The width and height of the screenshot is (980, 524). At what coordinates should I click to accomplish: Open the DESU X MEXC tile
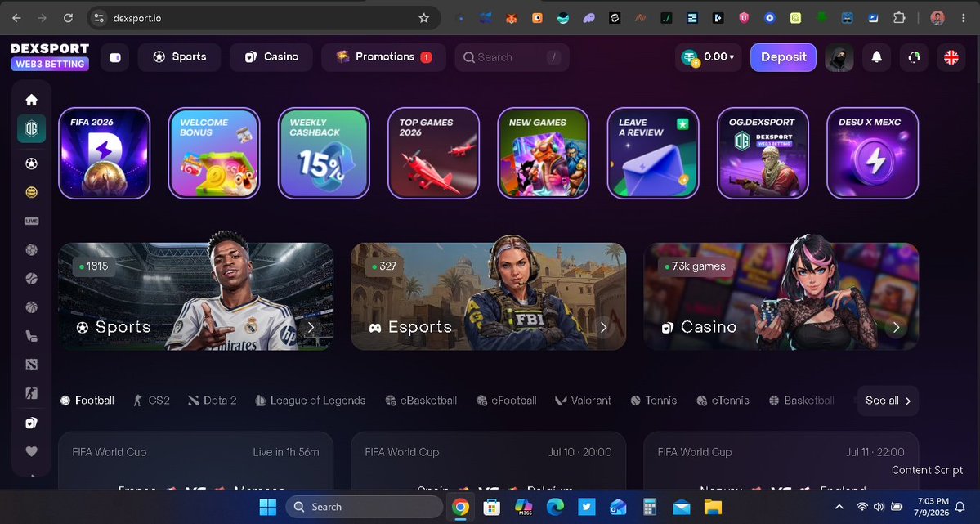(872, 153)
